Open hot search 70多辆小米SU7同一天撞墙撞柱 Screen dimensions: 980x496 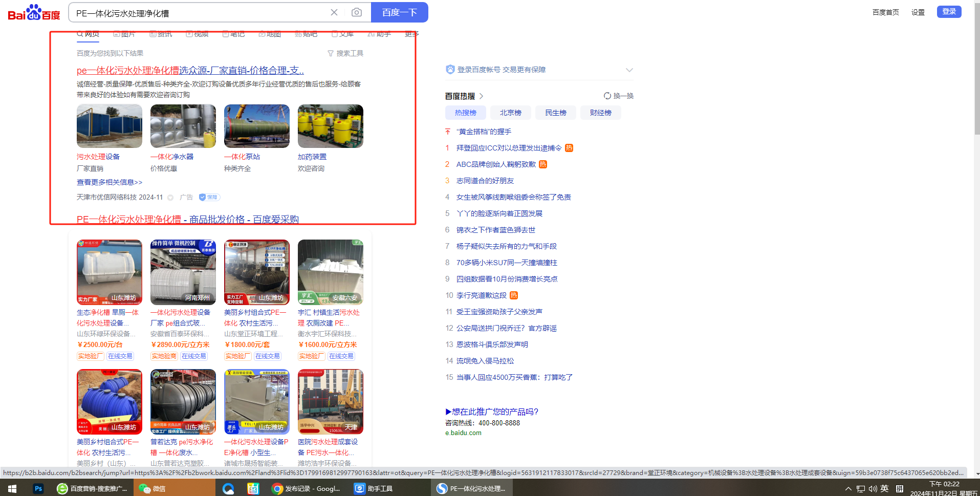pyautogui.click(x=507, y=263)
